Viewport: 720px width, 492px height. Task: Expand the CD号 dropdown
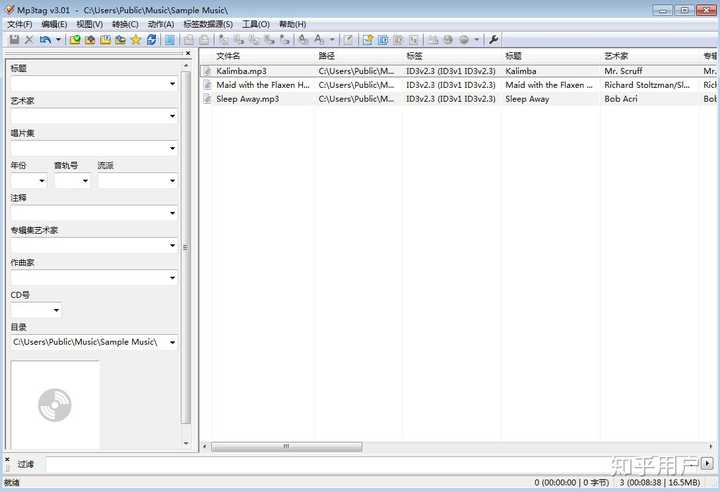[x=56, y=310]
